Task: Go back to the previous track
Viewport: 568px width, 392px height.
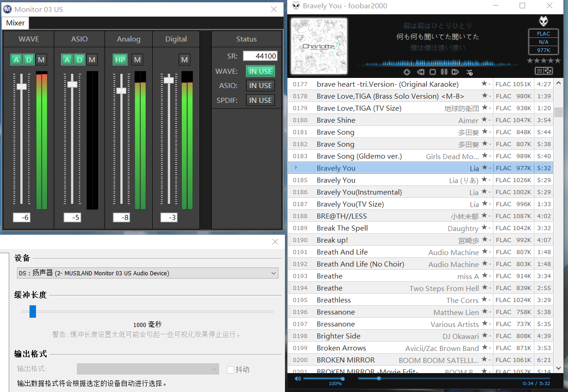Action: point(420,72)
